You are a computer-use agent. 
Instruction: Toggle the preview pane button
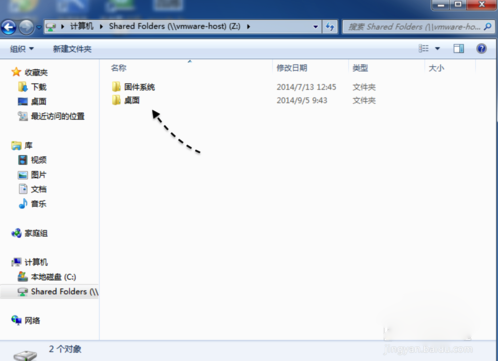click(459, 49)
